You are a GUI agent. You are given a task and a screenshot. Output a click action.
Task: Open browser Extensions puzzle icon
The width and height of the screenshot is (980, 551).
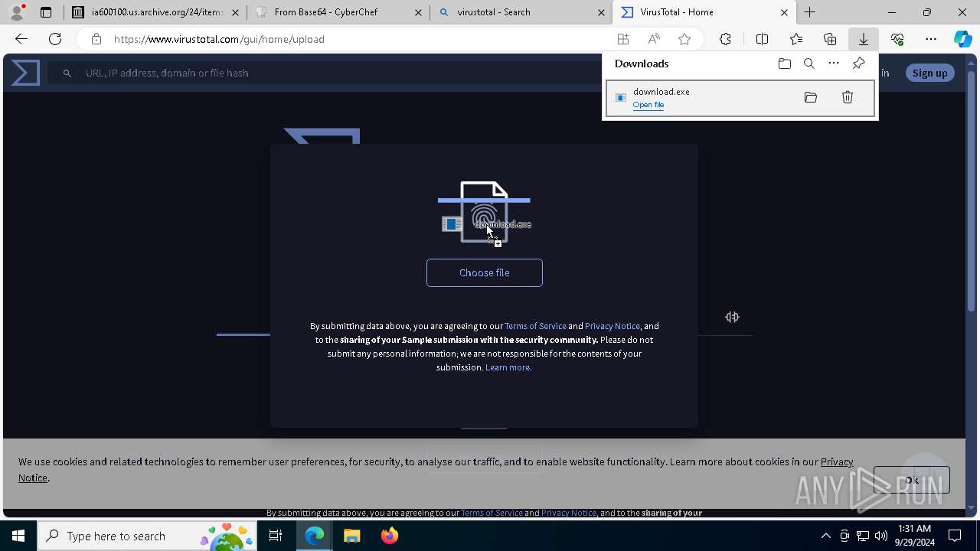(725, 39)
